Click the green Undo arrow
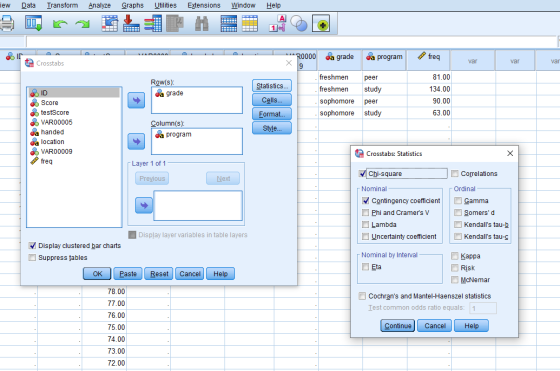The image size is (560, 371). click(x=60, y=24)
